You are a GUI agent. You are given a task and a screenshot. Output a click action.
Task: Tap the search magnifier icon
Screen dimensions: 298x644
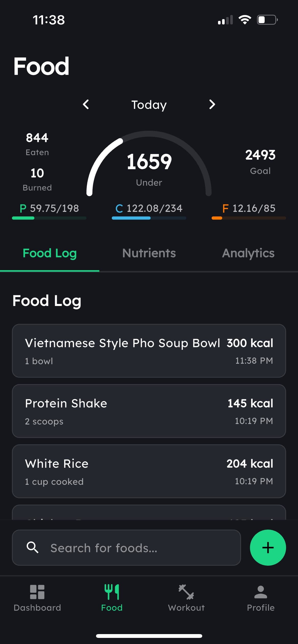coord(33,548)
